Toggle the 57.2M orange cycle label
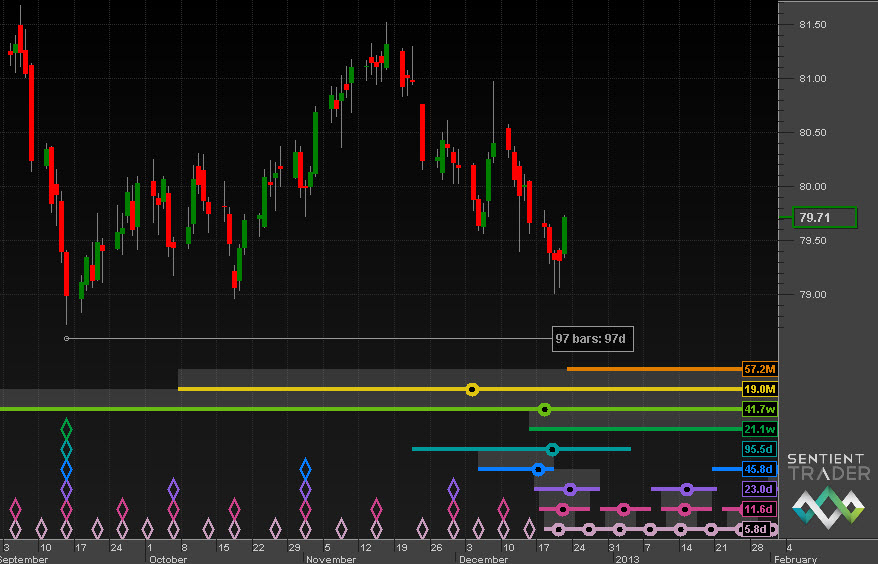The width and height of the screenshot is (878, 564). coord(759,369)
